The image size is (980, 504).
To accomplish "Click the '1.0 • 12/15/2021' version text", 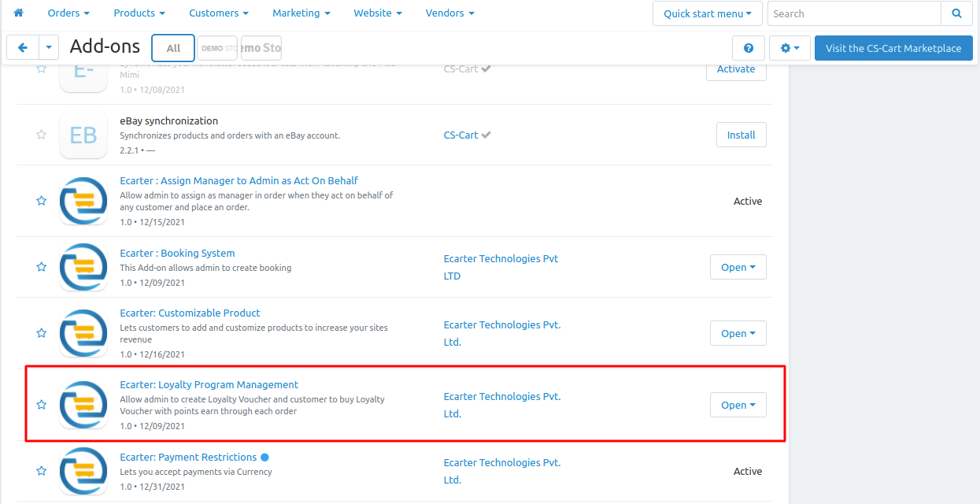I will [153, 222].
